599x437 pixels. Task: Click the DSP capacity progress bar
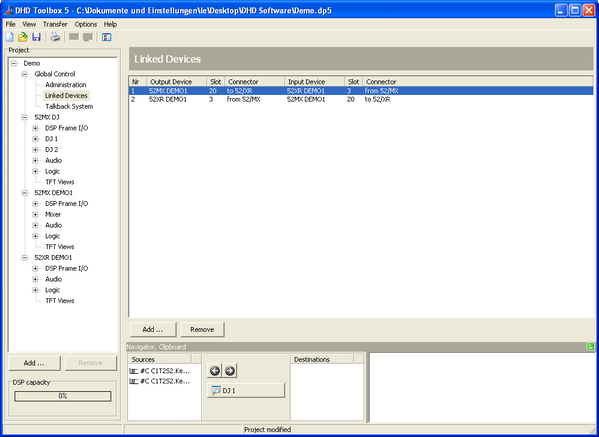63,396
